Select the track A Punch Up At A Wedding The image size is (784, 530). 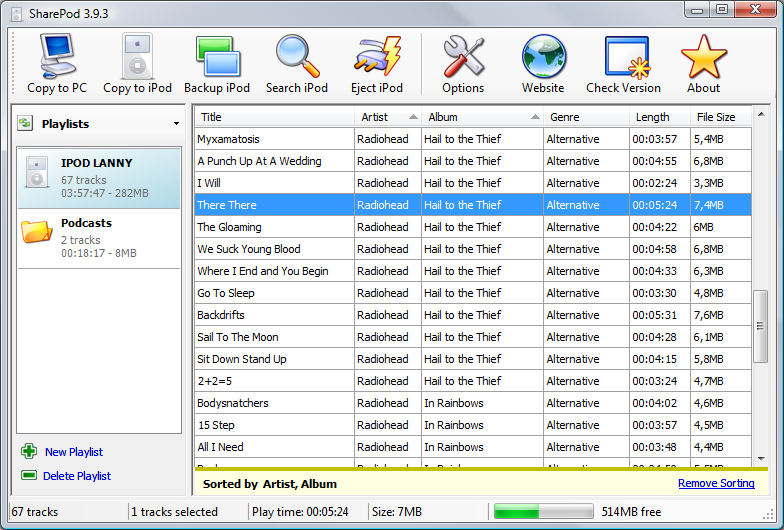click(x=473, y=161)
